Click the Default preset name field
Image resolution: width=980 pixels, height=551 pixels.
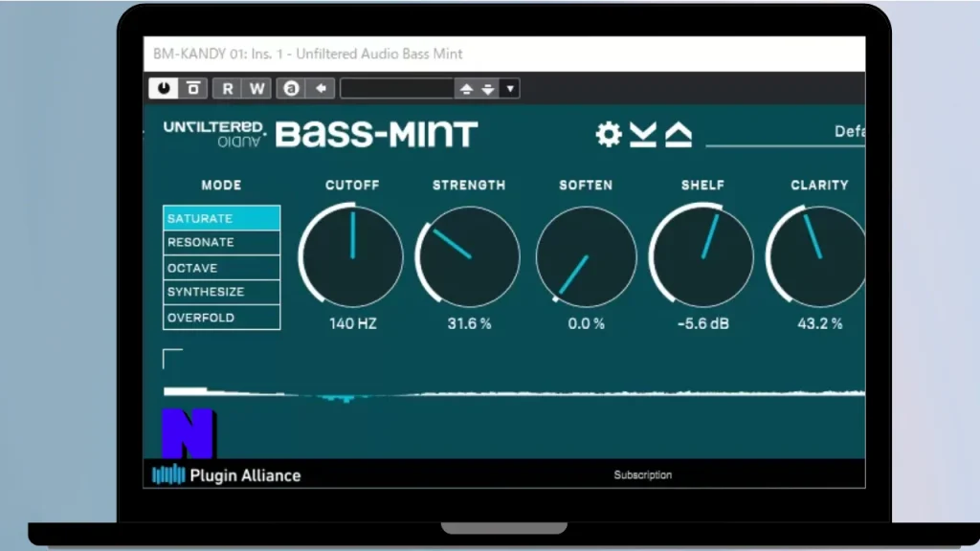786,132
